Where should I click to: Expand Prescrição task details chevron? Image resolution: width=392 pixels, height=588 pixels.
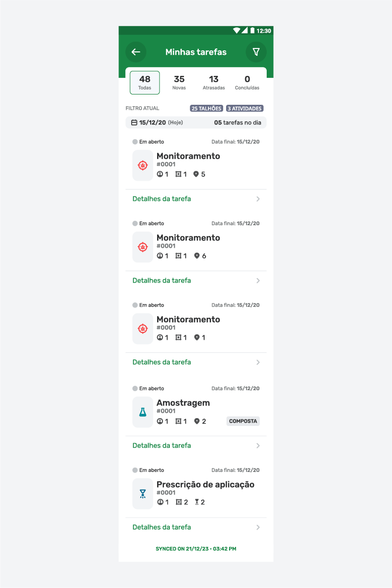(258, 528)
